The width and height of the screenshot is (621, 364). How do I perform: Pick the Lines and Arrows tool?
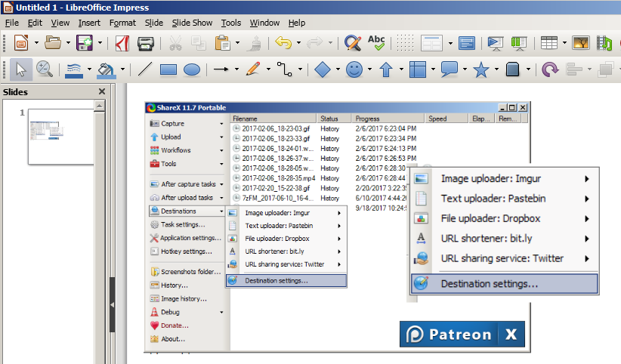click(x=221, y=69)
